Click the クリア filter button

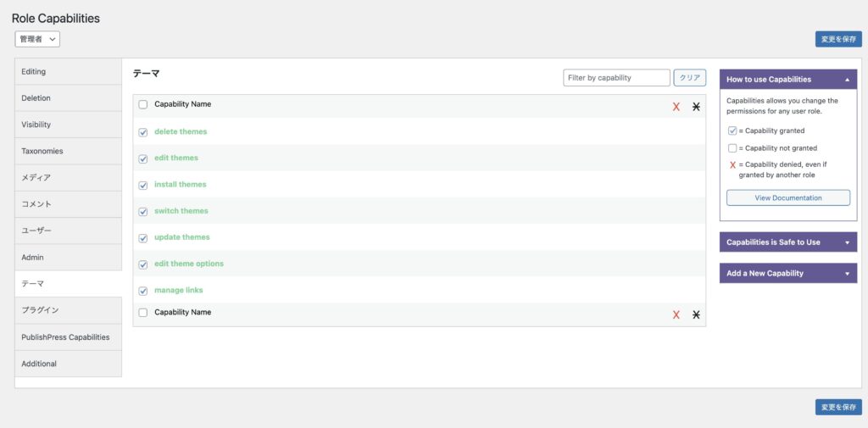[x=690, y=78]
